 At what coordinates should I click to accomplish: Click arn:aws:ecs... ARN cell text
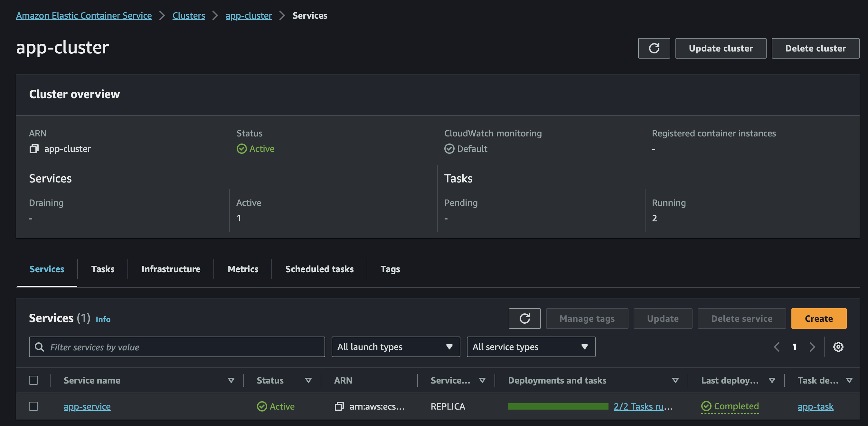(377, 406)
